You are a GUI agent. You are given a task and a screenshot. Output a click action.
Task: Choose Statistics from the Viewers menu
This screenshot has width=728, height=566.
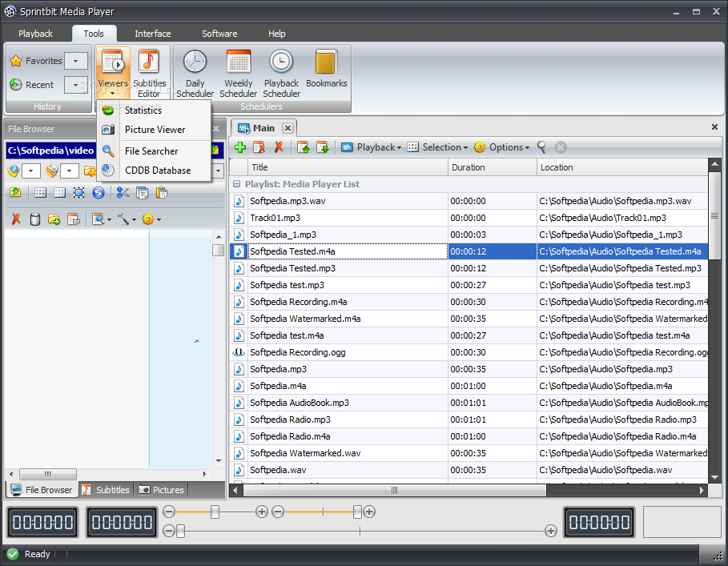[x=154, y=110]
